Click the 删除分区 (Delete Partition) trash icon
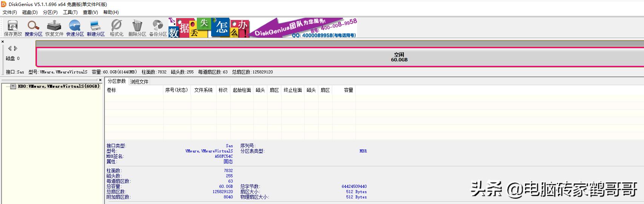644x204 pixels. pyautogui.click(x=137, y=27)
